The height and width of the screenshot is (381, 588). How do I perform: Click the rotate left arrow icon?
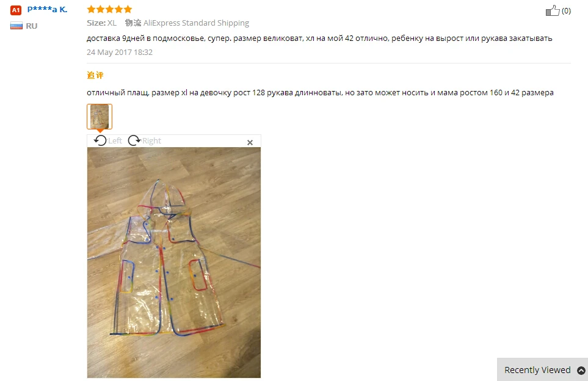click(100, 140)
